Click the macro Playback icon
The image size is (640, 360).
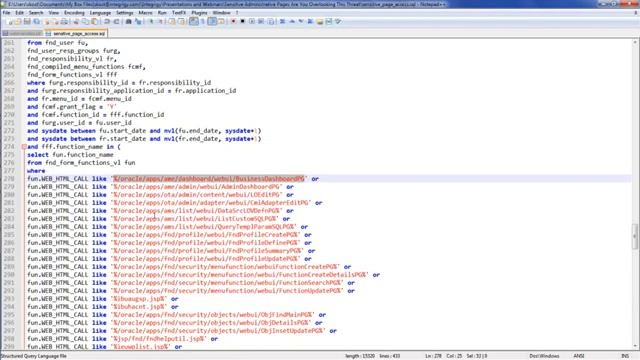pos(252,21)
